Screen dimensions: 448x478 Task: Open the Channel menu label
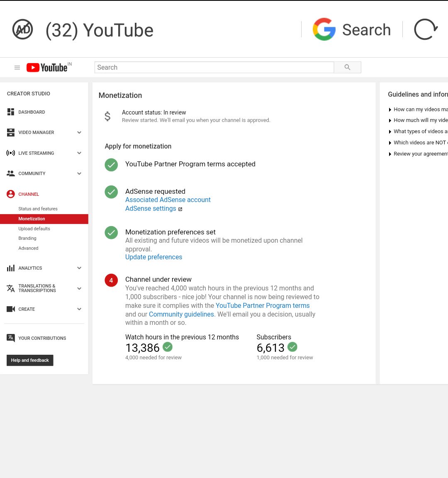[x=29, y=194]
